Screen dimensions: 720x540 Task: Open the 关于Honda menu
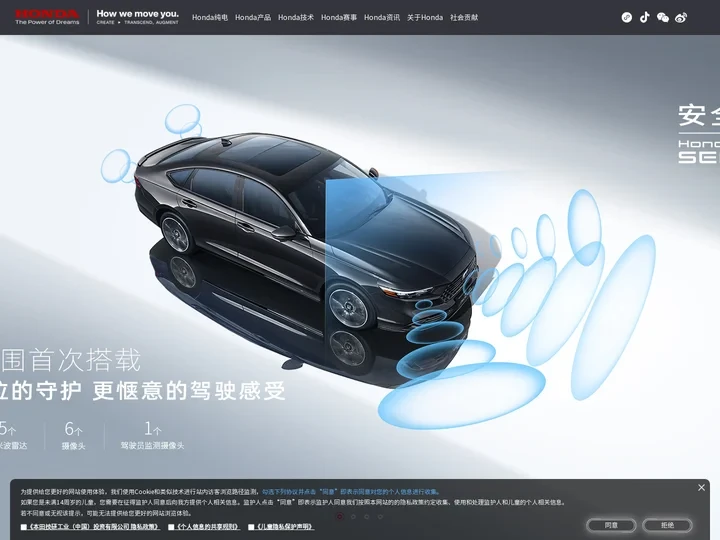point(425,17)
